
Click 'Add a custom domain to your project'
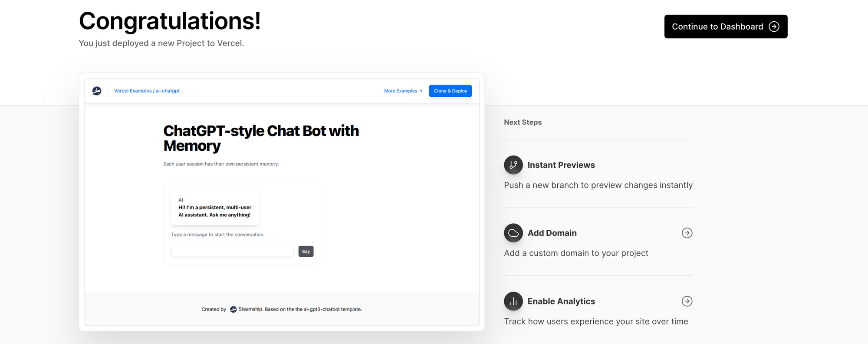pyautogui.click(x=576, y=253)
